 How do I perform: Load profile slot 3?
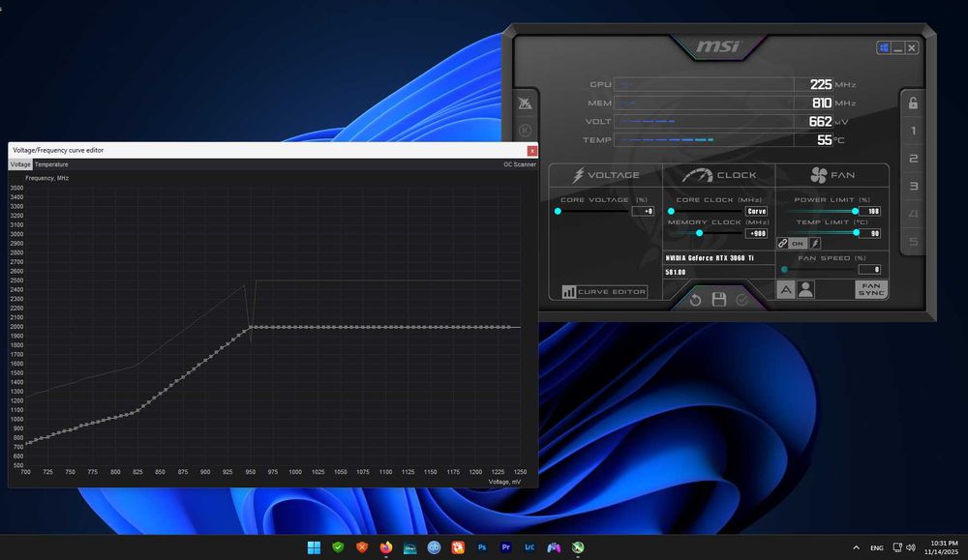coord(913,187)
